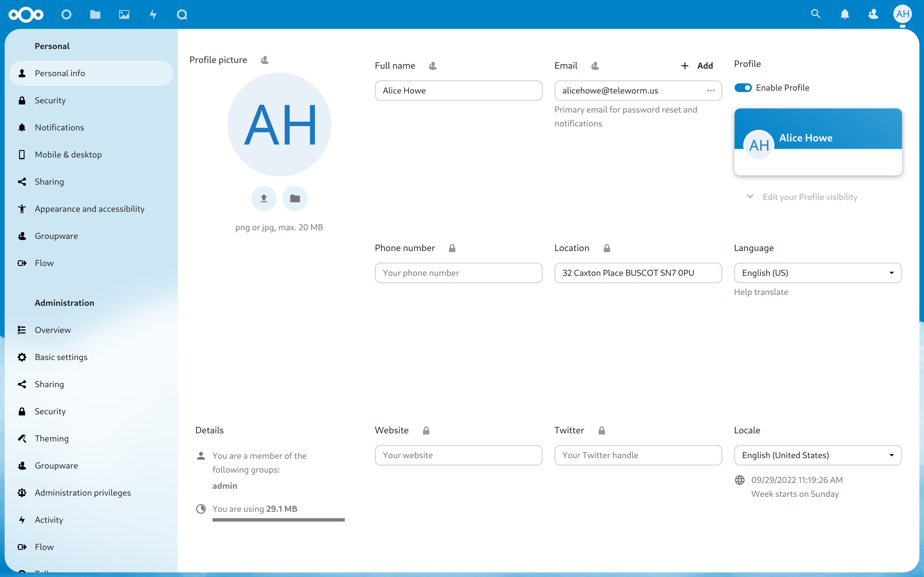Open search magnifier in top bar
The height and width of the screenshot is (577, 924).
coord(815,14)
